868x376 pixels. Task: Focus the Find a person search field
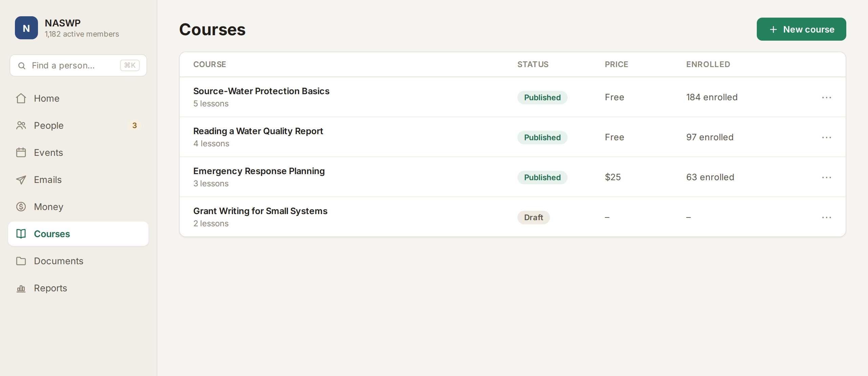click(x=78, y=65)
